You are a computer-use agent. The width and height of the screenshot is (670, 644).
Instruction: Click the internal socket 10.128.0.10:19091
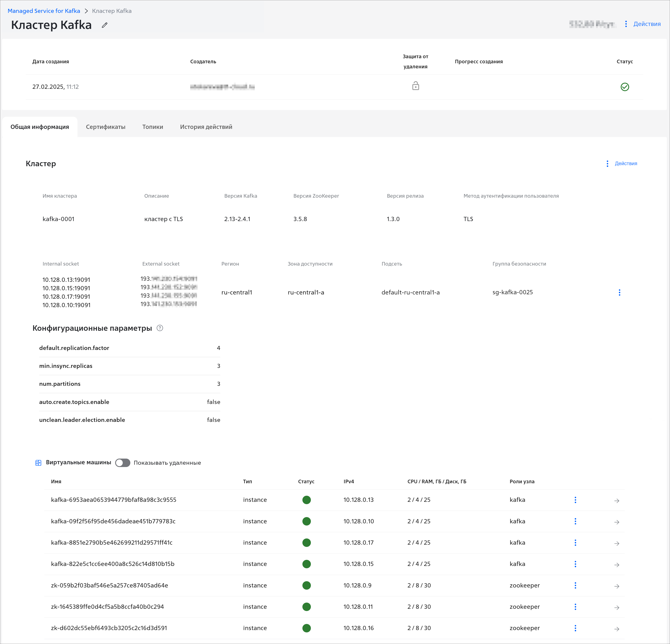(x=66, y=305)
